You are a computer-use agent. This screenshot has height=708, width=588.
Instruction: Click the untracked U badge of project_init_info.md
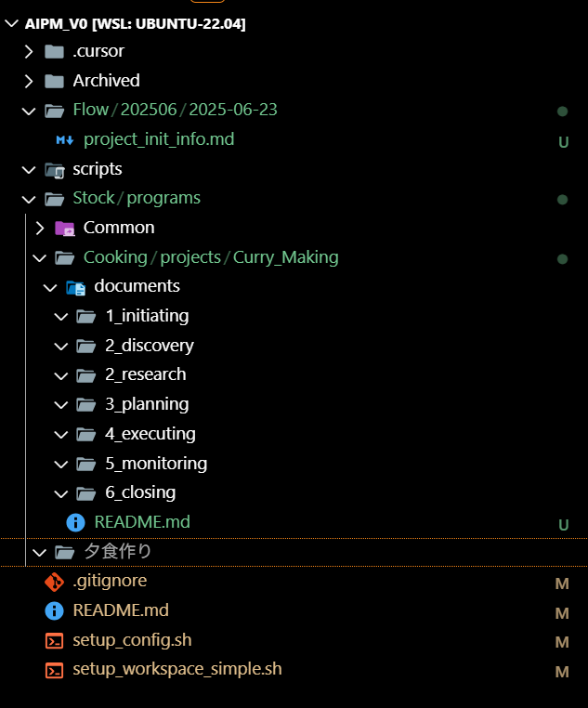563,142
